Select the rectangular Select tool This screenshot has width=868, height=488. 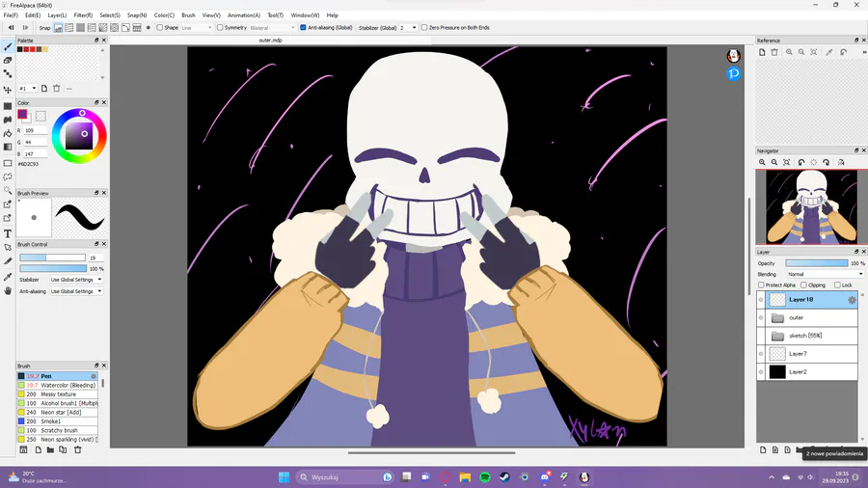(8, 163)
